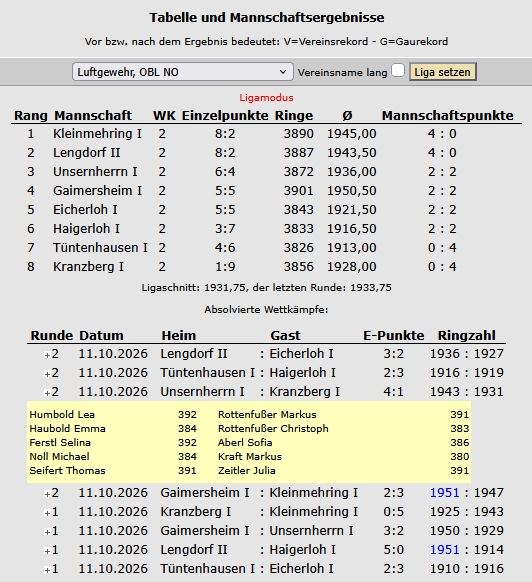Image resolution: width=532 pixels, height=582 pixels.
Task: Click the 1945,00 average for Kleinmehring I
Action: click(352, 134)
